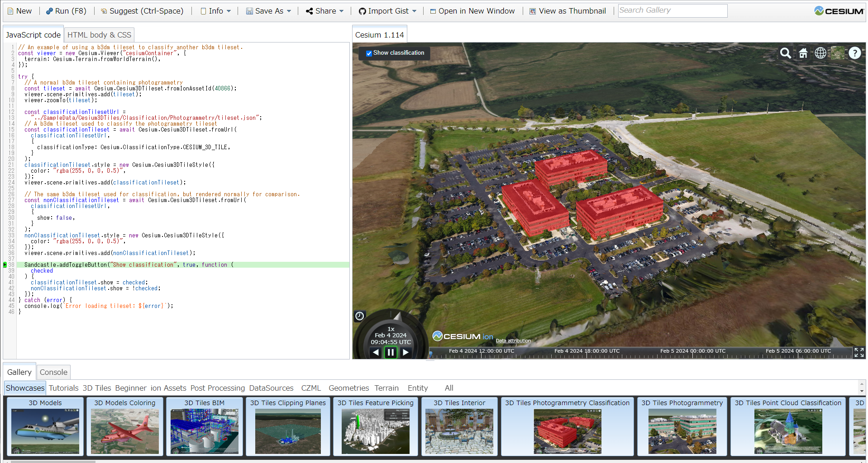Pause the animation playback

pyautogui.click(x=390, y=352)
